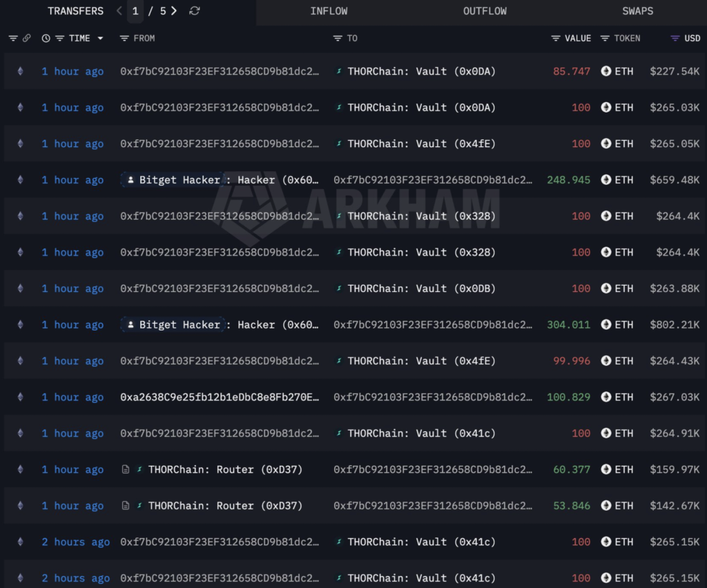Image resolution: width=707 pixels, height=588 pixels.
Task: Click the clock icon beside TIME
Action: click(x=46, y=38)
